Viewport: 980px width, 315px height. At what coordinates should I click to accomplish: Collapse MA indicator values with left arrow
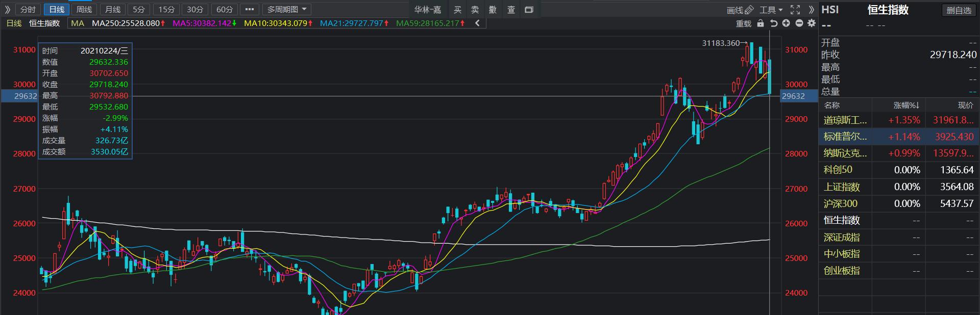(477, 23)
